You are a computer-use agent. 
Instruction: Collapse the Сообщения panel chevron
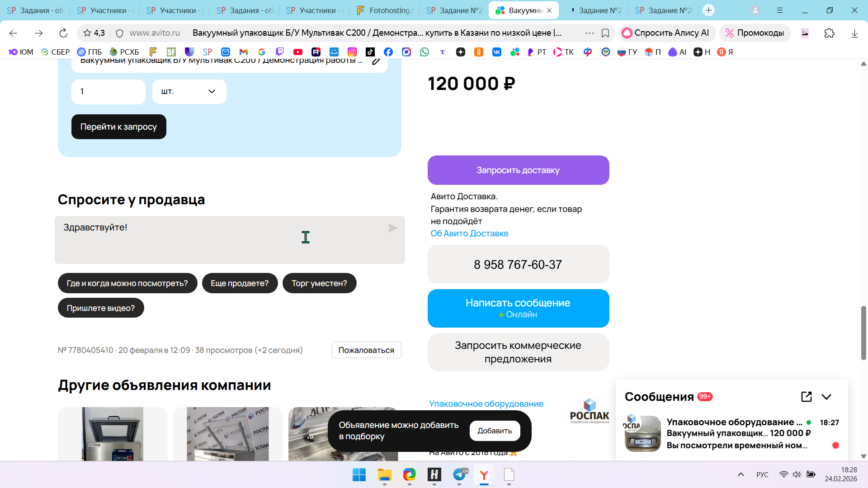(826, 397)
